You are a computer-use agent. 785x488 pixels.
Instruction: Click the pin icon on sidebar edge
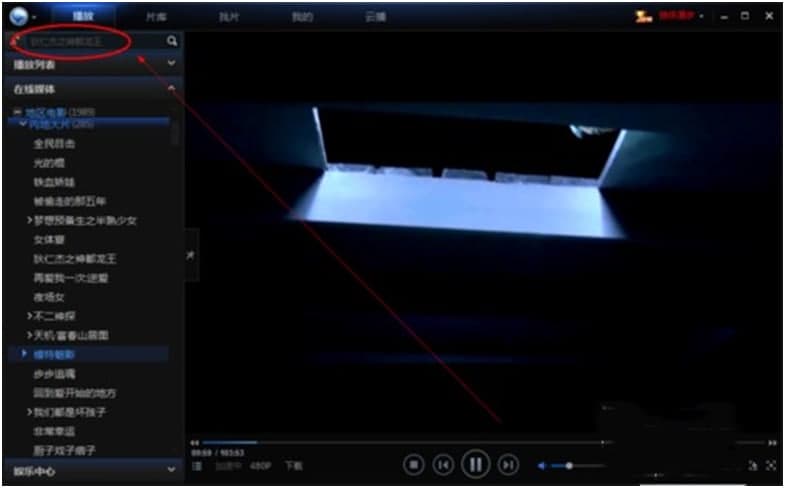click(x=191, y=255)
